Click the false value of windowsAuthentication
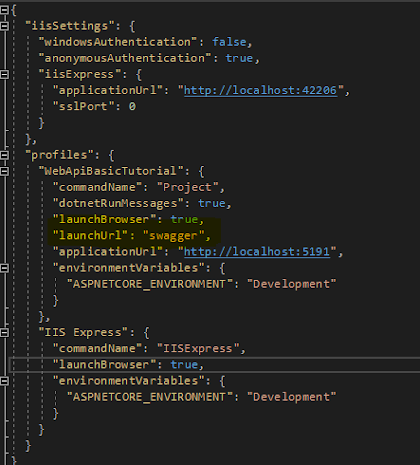The width and height of the screenshot is (420, 465). (230, 42)
